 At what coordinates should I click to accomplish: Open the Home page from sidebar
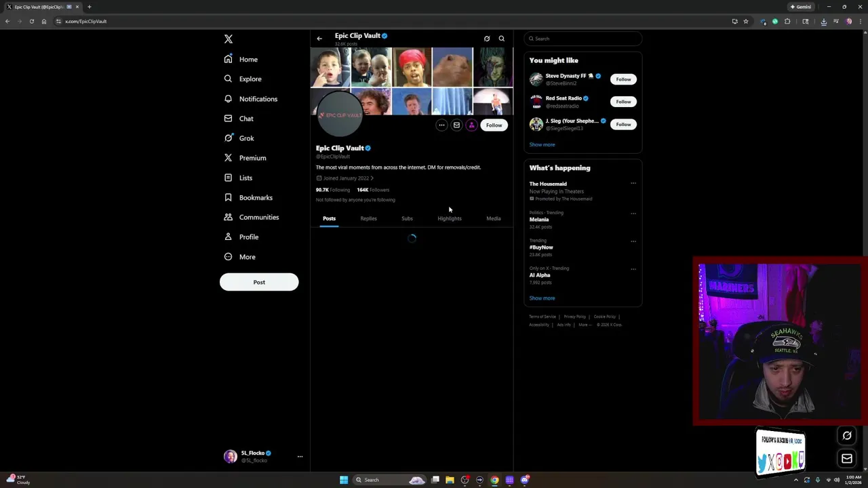tap(241, 60)
